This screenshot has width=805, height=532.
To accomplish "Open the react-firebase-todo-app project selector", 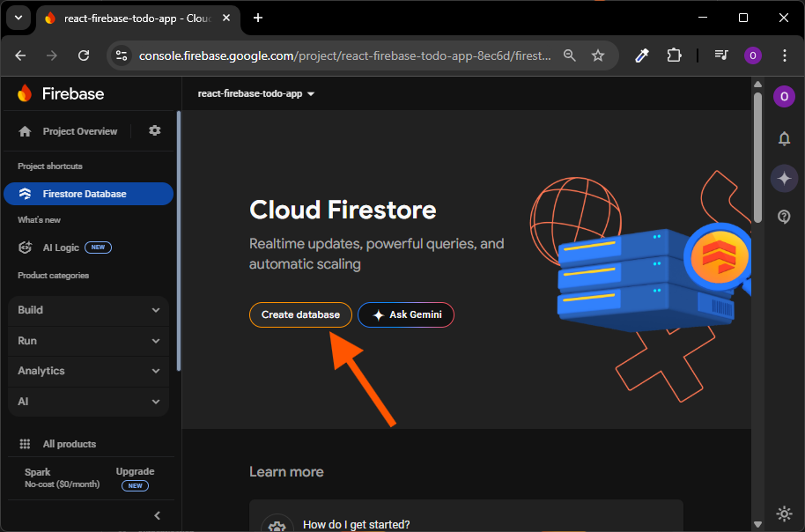I will point(255,94).
